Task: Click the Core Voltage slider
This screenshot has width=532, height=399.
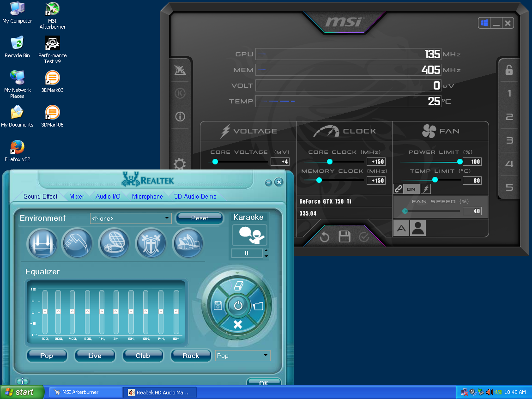Action: pos(215,162)
